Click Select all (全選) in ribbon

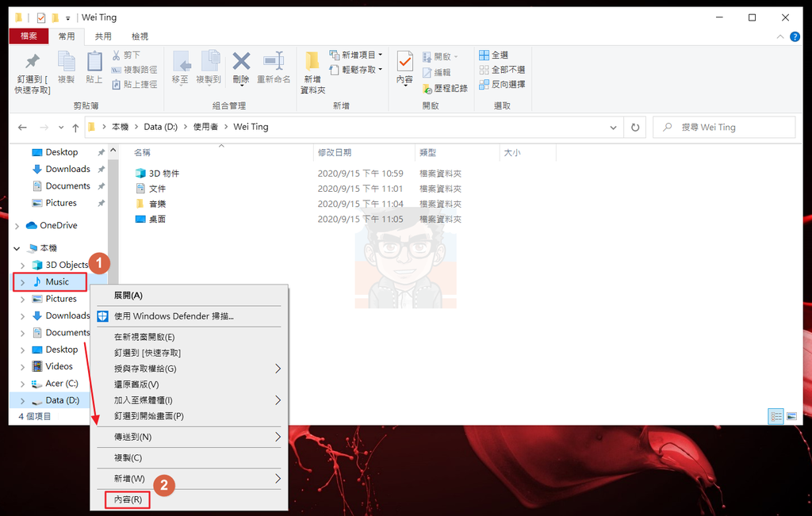click(493, 55)
